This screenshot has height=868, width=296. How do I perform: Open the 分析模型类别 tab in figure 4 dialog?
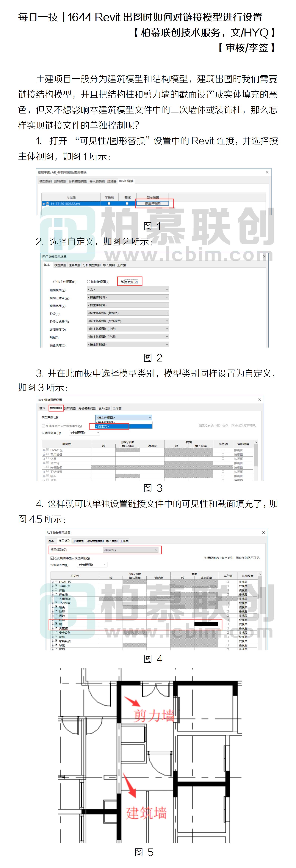pyautogui.click(x=95, y=541)
